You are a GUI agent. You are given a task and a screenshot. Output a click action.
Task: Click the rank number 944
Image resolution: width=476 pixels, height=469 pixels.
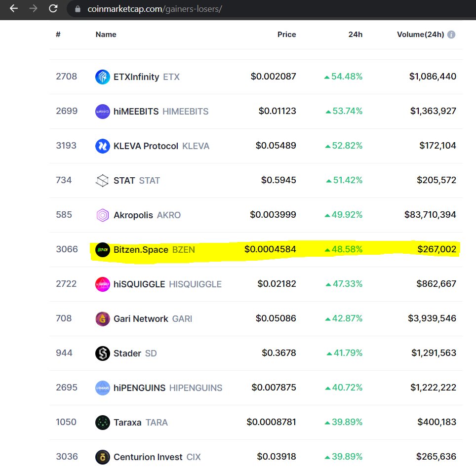64,353
